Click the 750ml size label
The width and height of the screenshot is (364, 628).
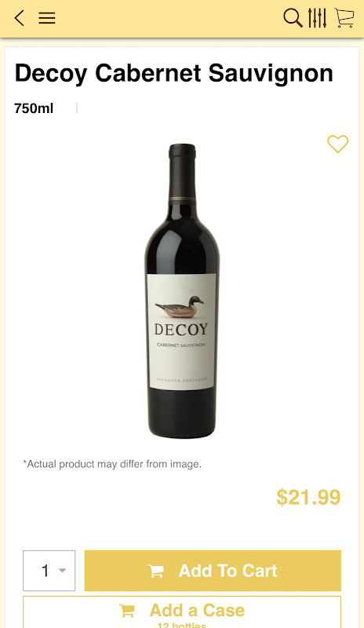pyautogui.click(x=34, y=108)
